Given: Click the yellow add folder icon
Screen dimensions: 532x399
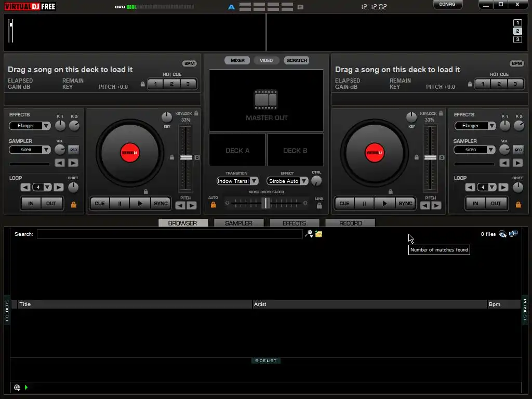Looking at the screenshot, I should coord(318,234).
